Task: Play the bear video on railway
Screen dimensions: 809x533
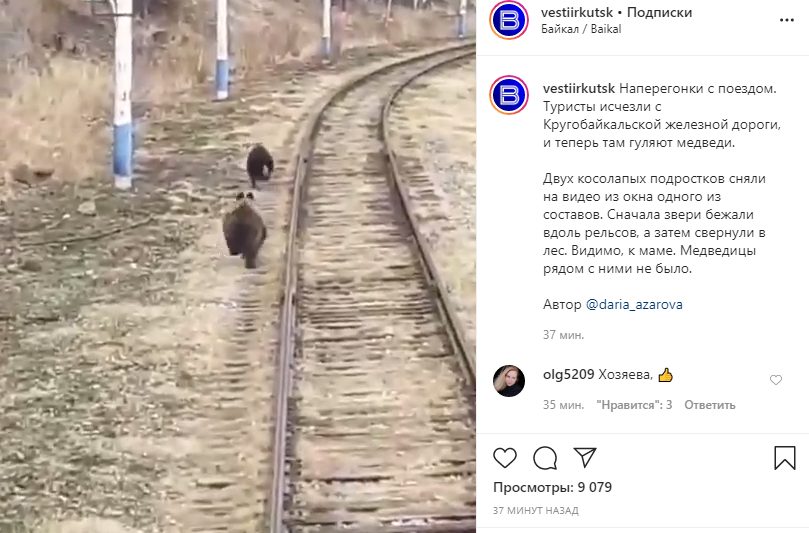Action: [x=237, y=266]
